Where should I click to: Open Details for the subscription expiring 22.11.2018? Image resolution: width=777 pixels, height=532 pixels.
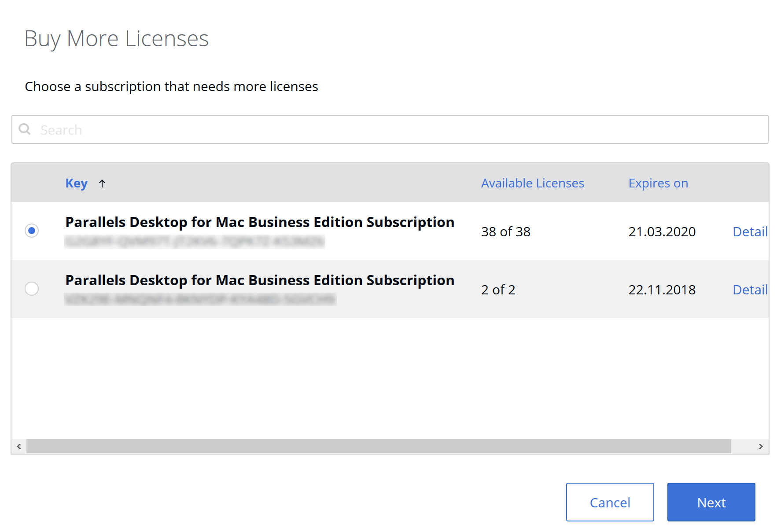[x=750, y=290]
